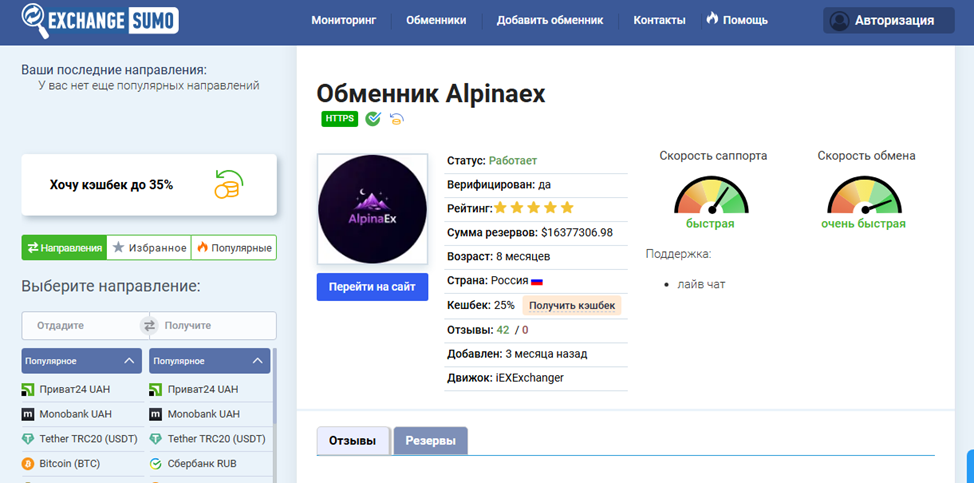Click the verified checkmark badge under title
Screen dimensions: 974x483
point(373,119)
